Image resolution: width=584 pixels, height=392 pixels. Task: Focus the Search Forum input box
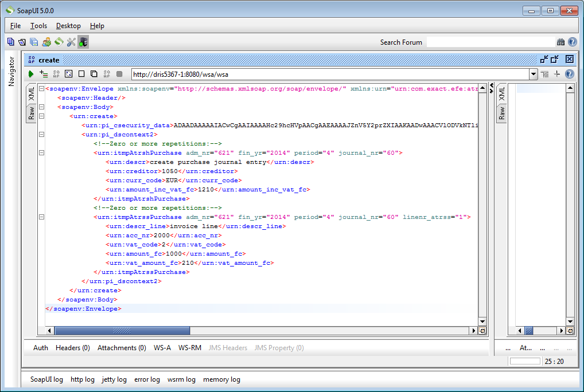(x=490, y=42)
